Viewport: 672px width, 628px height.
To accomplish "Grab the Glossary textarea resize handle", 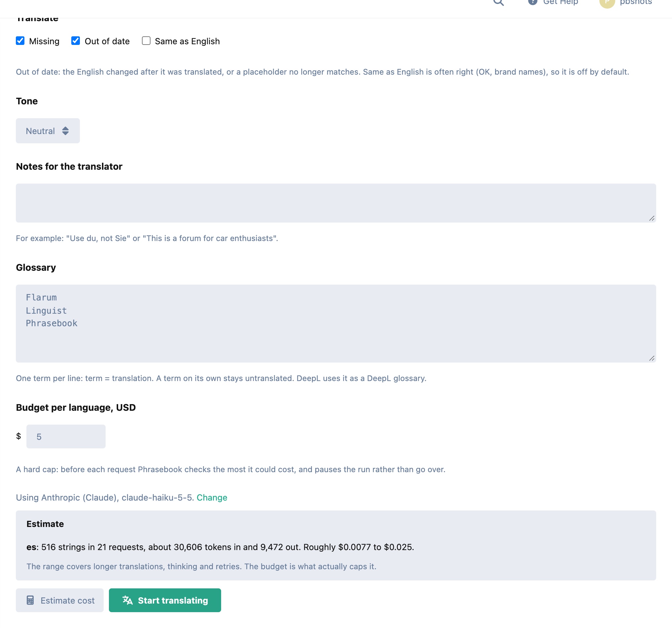I will tap(652, 359).
